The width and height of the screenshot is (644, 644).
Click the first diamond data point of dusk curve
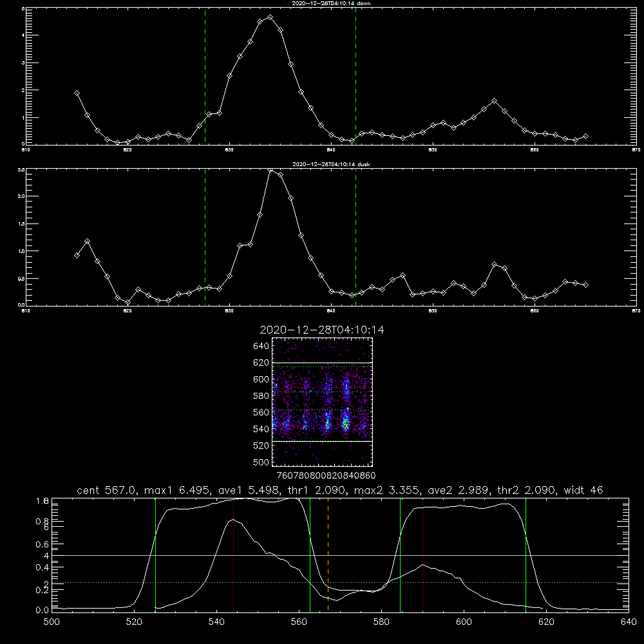[x=77, y=255]
